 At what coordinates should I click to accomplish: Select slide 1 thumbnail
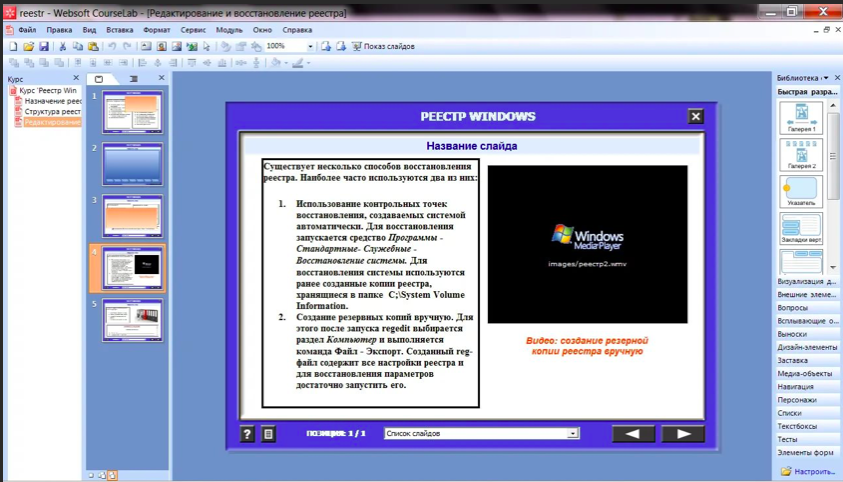[132, 112]
